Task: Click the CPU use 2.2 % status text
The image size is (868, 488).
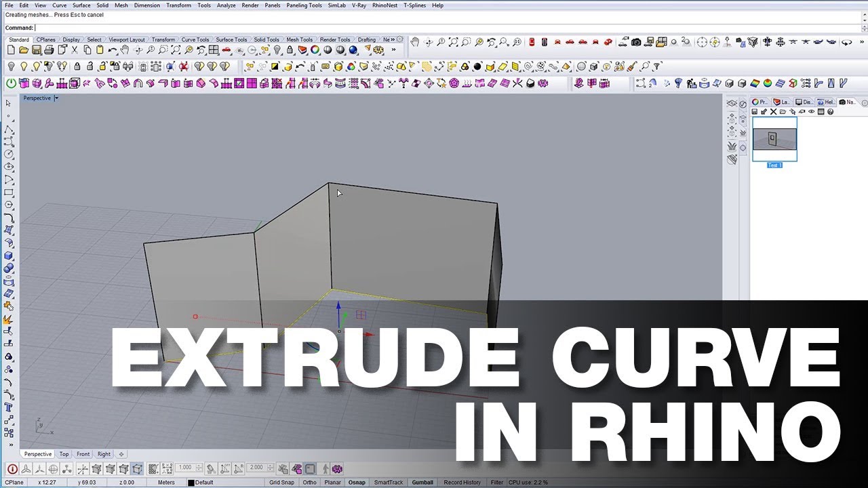Action: pyautogui.click(x=528, y=483)
